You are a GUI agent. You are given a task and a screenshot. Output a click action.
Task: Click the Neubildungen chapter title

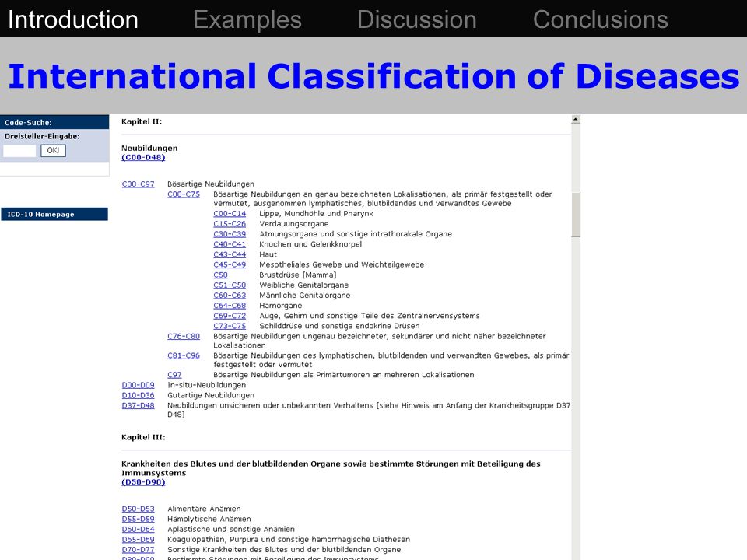pyautogui.click(x=149, y=148)
